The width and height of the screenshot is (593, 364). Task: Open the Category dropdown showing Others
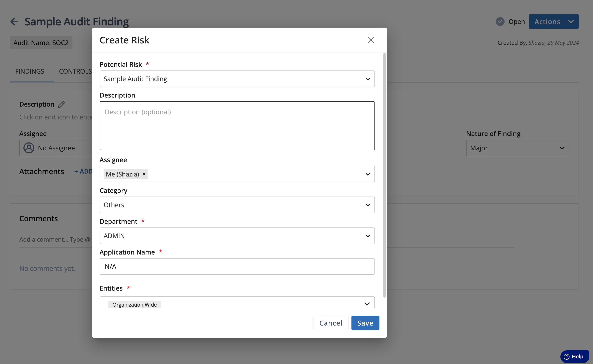point(237,205)
